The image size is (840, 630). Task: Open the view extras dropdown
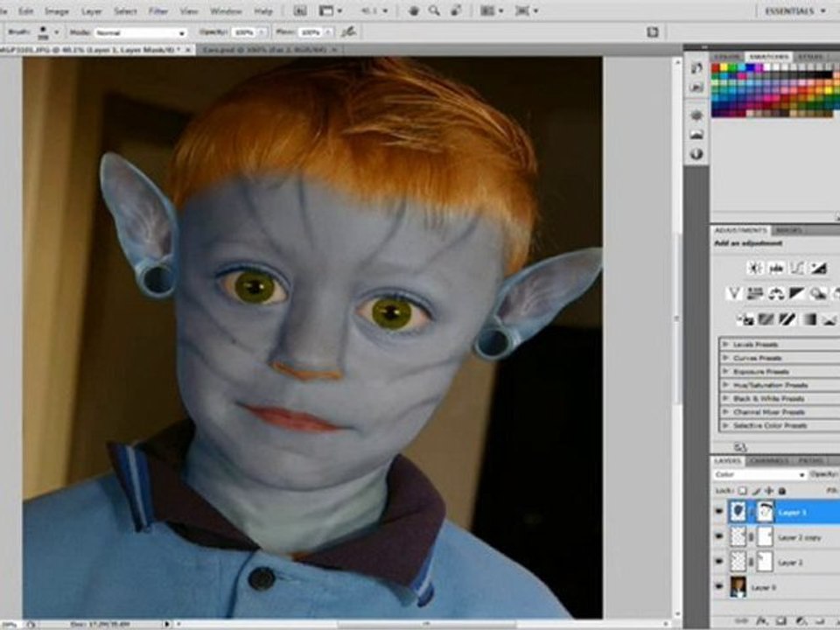click(330, 10)
